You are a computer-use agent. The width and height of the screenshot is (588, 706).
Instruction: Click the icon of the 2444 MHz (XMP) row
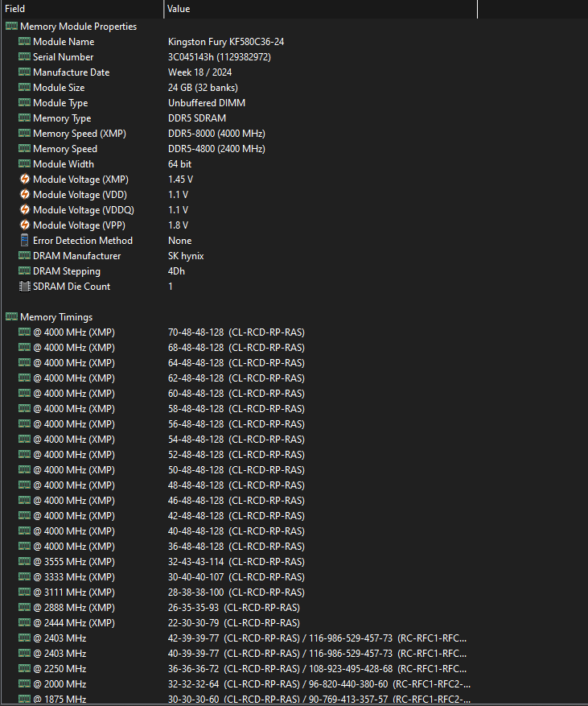24,623
